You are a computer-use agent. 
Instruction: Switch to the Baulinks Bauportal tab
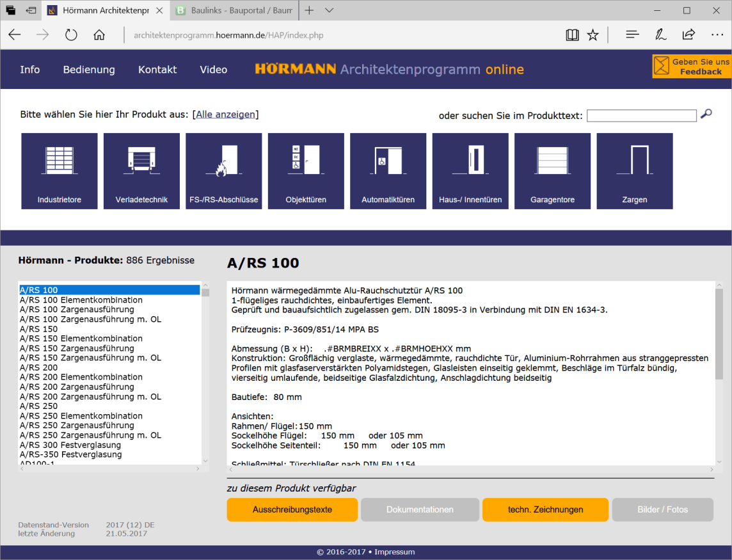(x=235, y=10)
